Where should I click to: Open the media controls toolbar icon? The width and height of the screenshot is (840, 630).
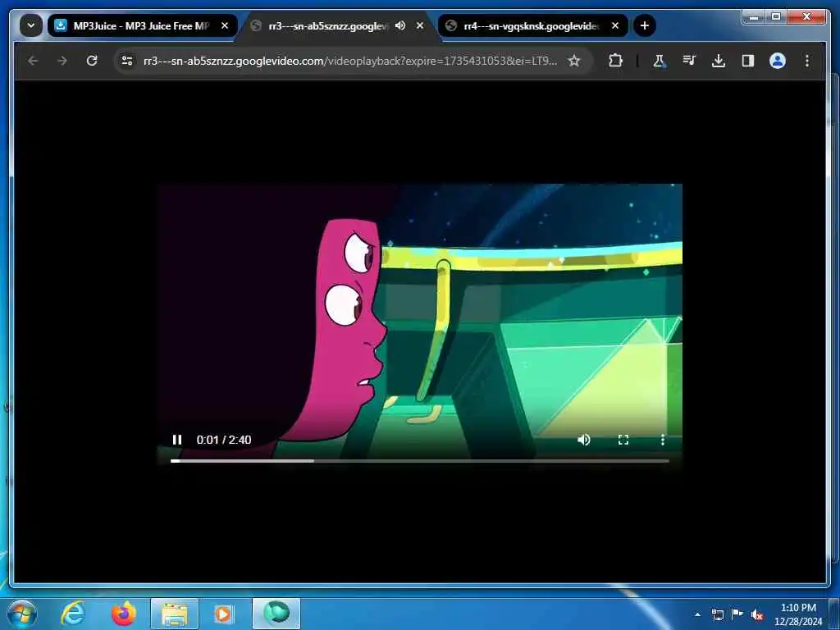(689, 61)
